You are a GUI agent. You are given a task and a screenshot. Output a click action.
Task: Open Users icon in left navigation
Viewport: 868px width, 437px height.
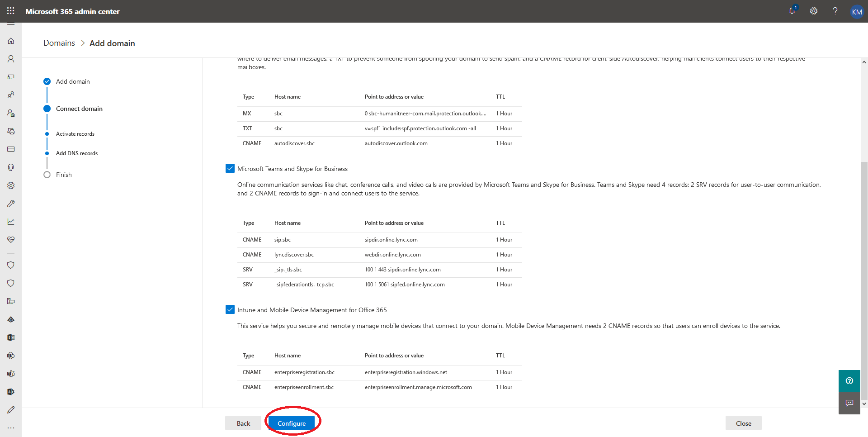tap(11, 59)
